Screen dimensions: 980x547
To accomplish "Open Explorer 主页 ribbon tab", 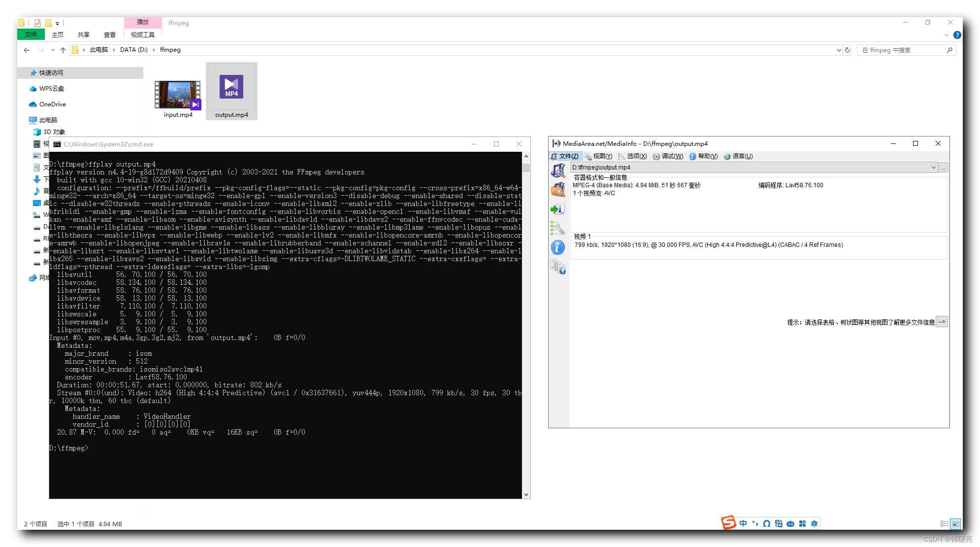I will pos(58,35).
